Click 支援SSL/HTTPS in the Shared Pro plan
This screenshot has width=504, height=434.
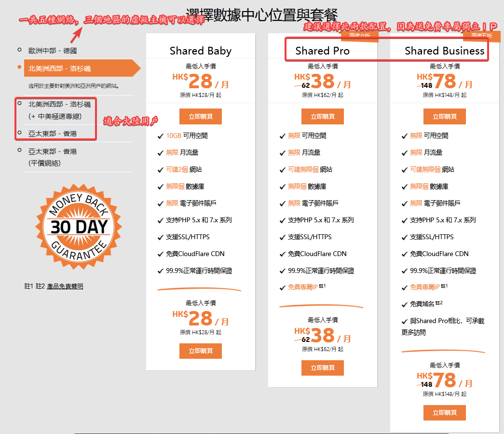(x=310, y=237)
